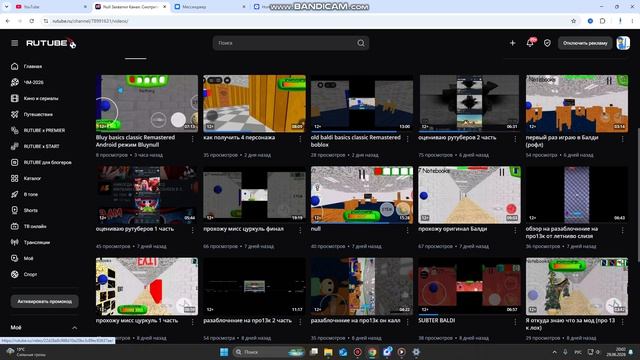The height and width of the screenshot is (360, 640).
Task: Click the RUTUBE для блогеров icon
Action: 15,162
